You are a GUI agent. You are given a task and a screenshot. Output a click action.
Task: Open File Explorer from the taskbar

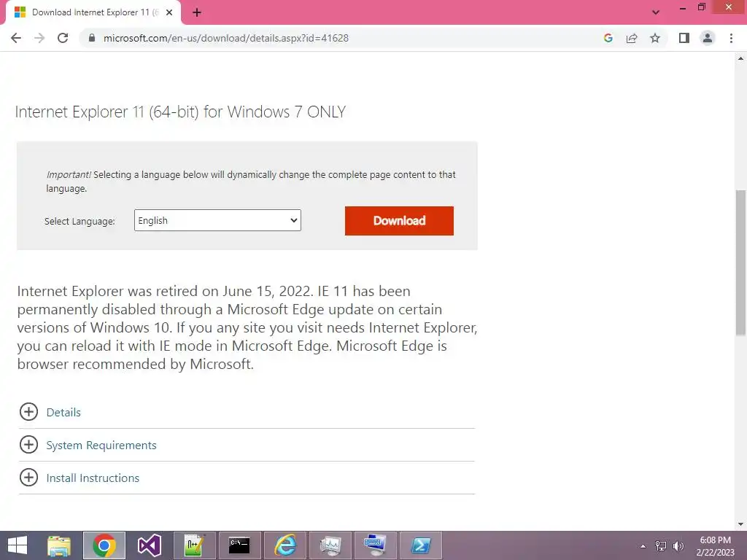[59, 545]
